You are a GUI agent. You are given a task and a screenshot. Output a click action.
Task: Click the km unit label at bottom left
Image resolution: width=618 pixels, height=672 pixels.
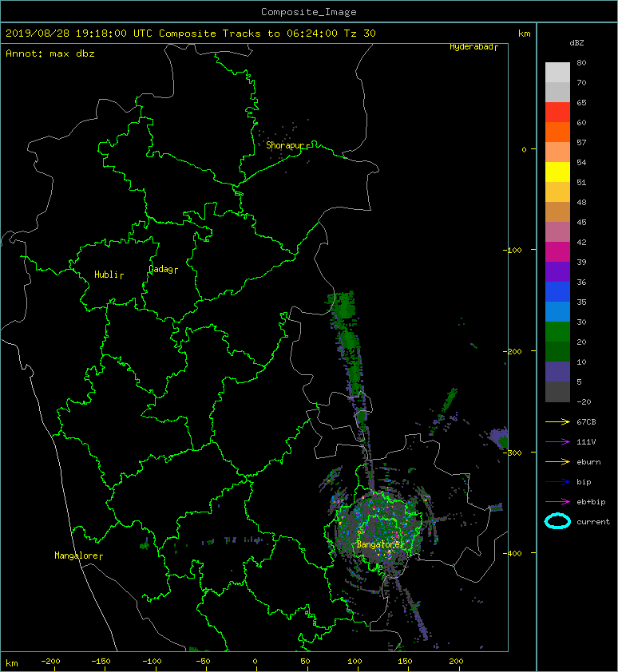(x=12, y=663)
